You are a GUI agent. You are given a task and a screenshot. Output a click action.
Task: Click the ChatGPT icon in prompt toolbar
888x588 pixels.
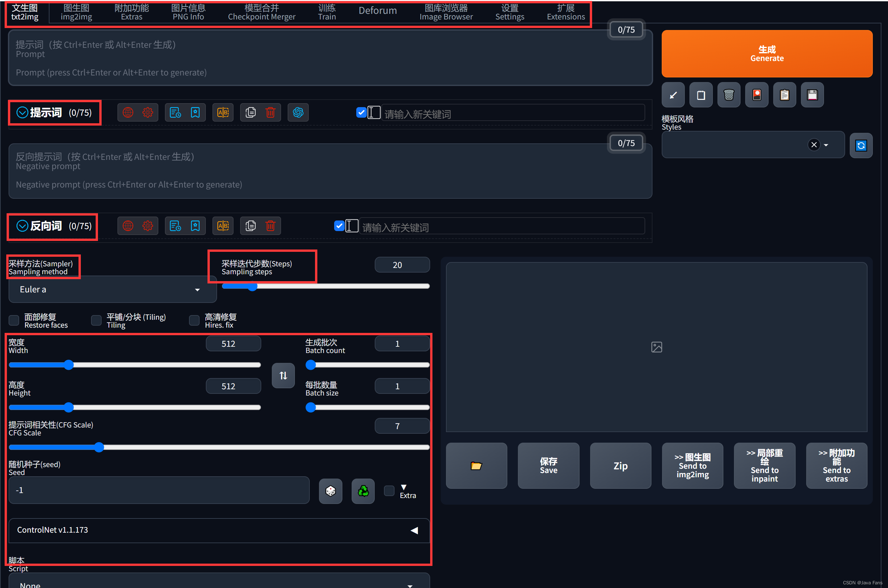(298, 112)
